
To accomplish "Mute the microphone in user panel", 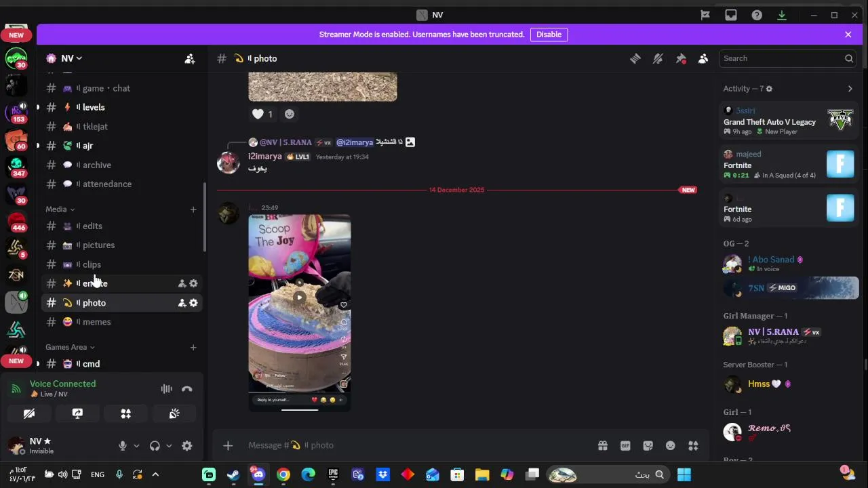I will click(x=123, y=445).
